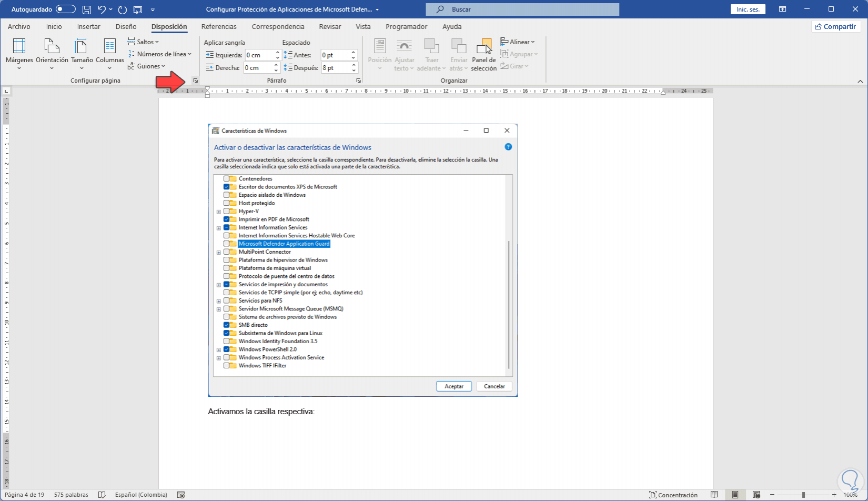Click the macro recording icon in status bar
The image size is (868, 501).
pyautogui.click(x=181, y=495)
